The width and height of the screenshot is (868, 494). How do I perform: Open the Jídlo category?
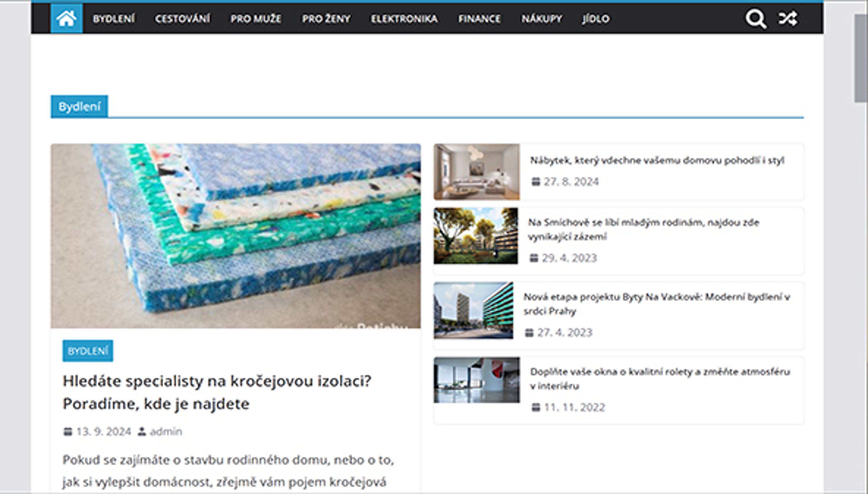(596, 19)
